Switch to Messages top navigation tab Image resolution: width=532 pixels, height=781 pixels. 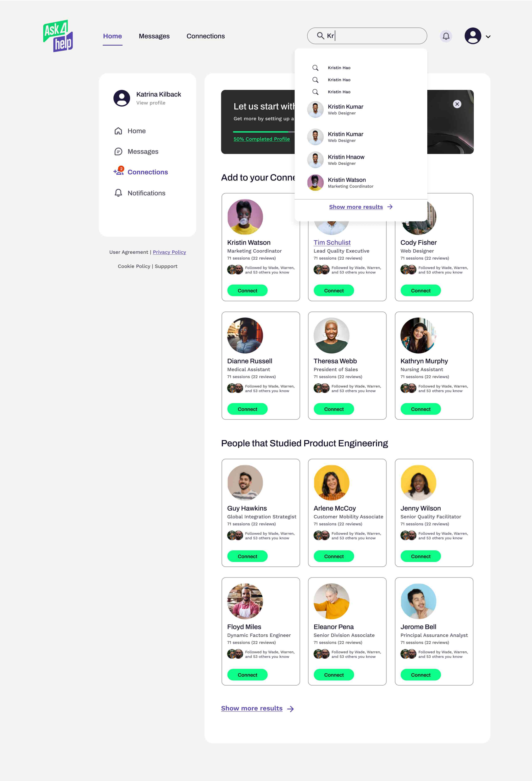point(154,36)
